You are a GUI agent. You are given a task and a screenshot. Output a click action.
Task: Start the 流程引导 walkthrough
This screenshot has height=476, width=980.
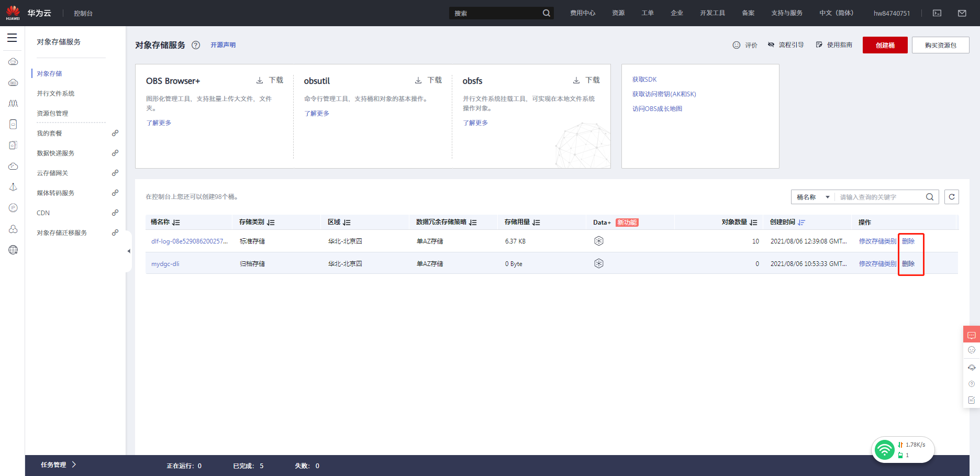point(786,45)
